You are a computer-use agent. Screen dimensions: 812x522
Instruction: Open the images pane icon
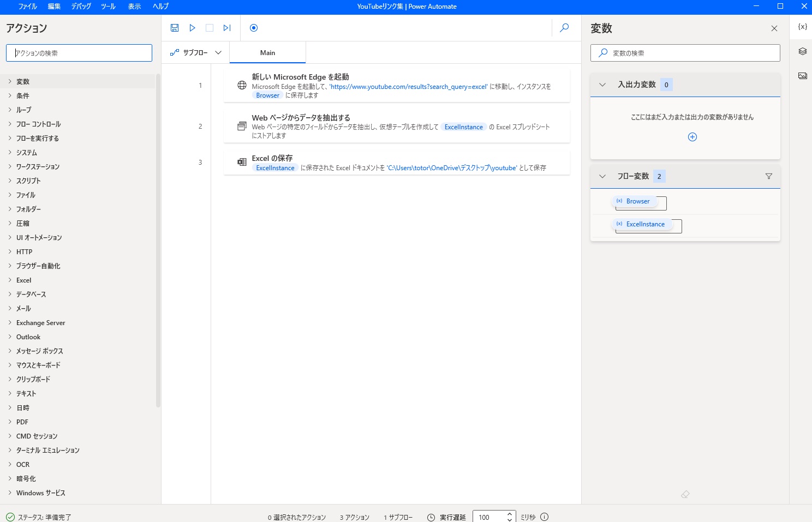pyautogui.click(x=802, y=76)
